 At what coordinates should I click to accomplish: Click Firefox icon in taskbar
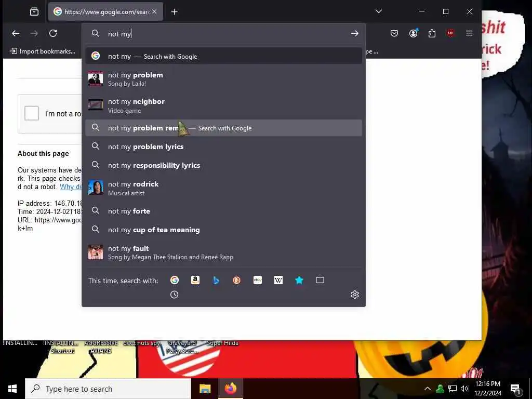point(230,389)
